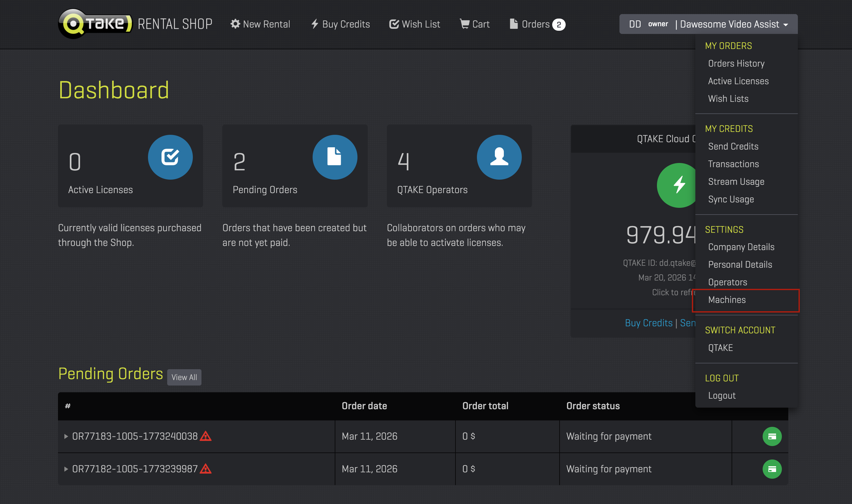
Task: Click the Pending Orders document circle icon
Action: coord(335,157)
